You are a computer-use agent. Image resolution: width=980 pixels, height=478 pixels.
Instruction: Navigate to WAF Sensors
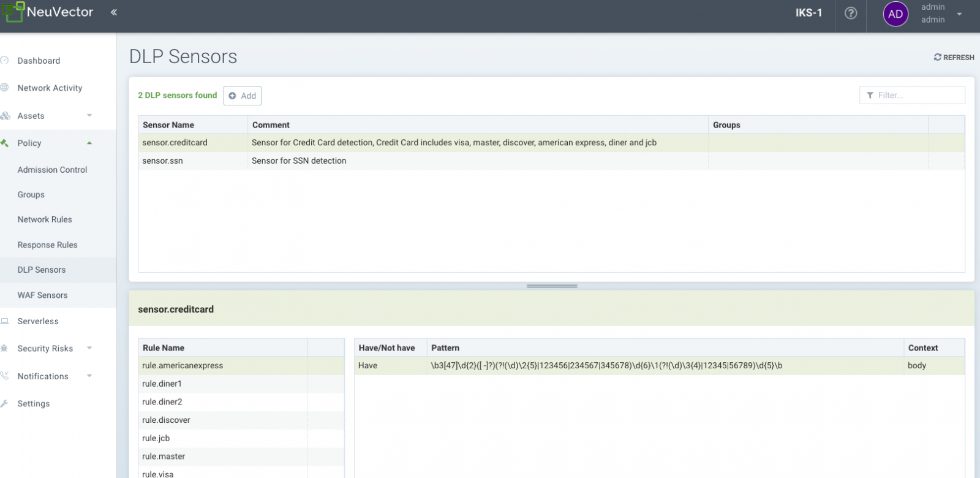[x=42, y=295]
